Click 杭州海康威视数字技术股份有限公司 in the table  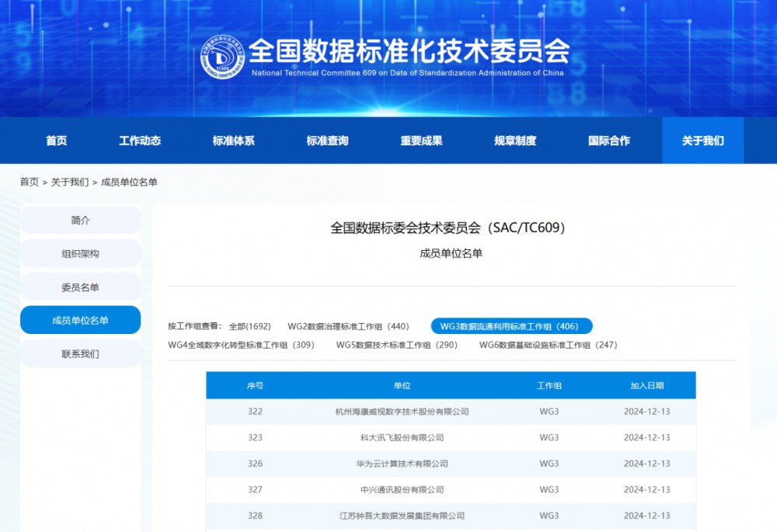[x=402, y=412]
